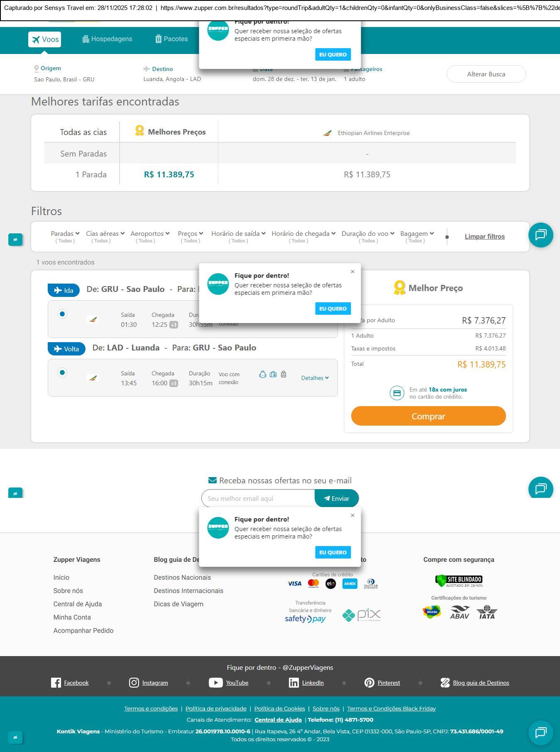560x752 pixels.
Task: Open the Instagram icon link
Action: [134, 683]
